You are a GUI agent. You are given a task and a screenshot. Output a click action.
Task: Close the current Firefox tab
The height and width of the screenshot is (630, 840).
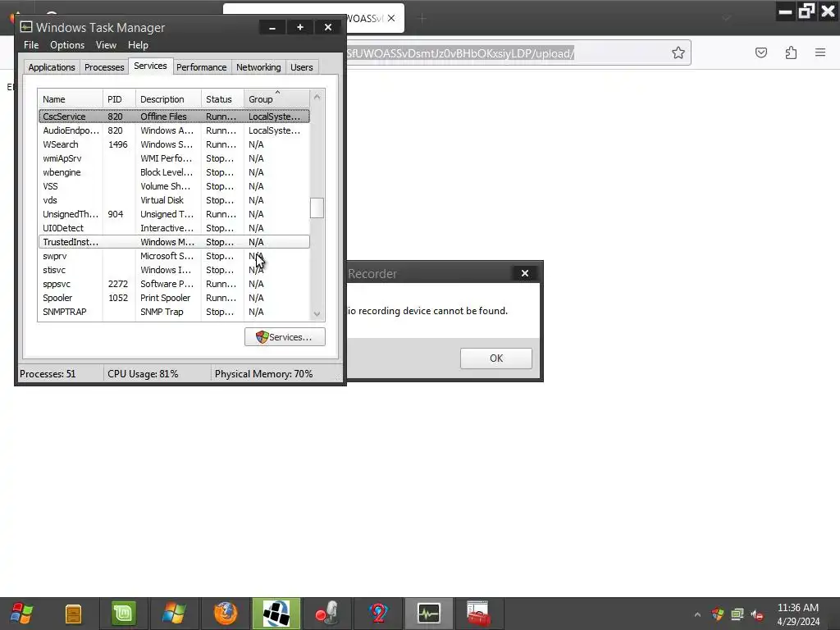pyautogui.click(x=391, y=18)
